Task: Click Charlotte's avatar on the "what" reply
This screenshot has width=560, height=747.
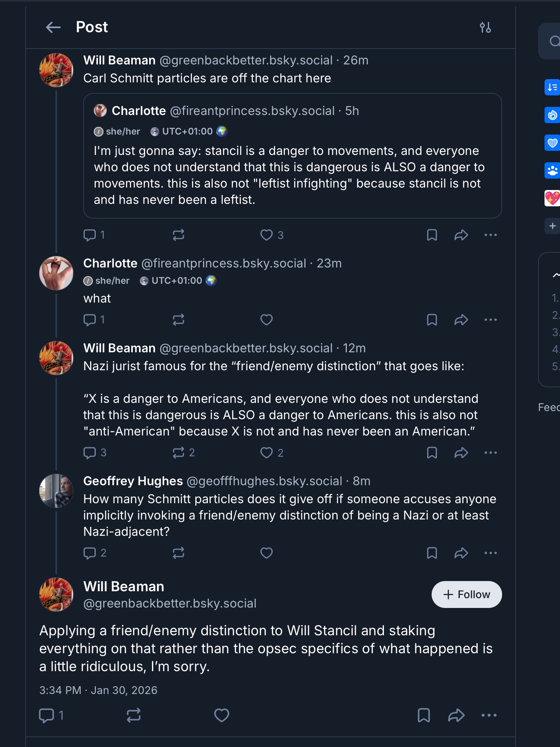Action: [56, 273]
